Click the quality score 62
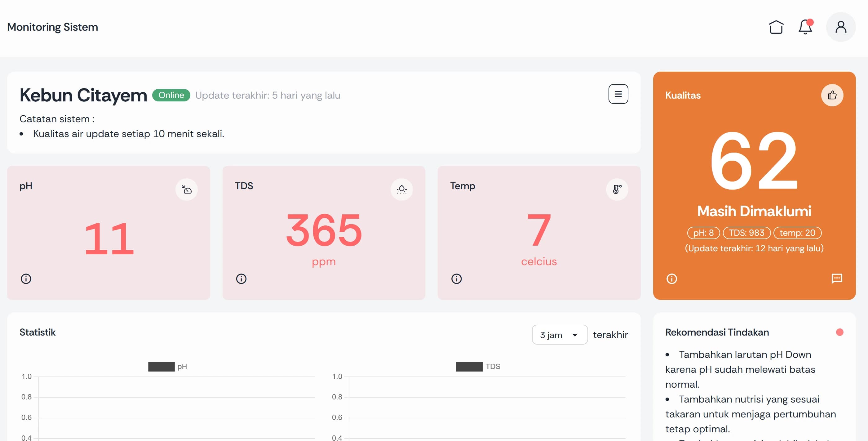Viewport: 868px width, 441px height. point(754,161)
